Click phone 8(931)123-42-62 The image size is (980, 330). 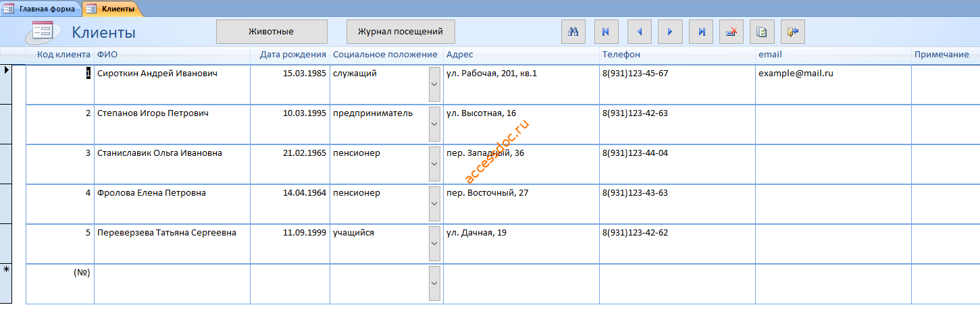(635, 233)
